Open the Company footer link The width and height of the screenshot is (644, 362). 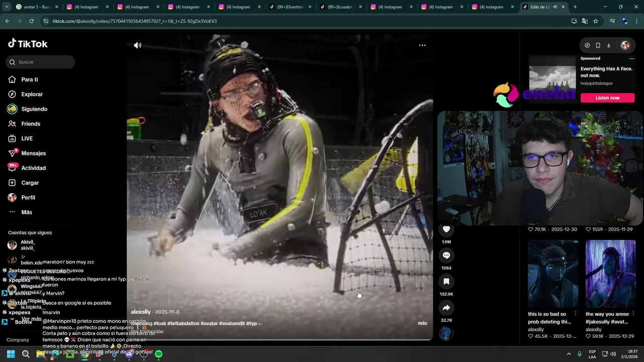[18, 340]
